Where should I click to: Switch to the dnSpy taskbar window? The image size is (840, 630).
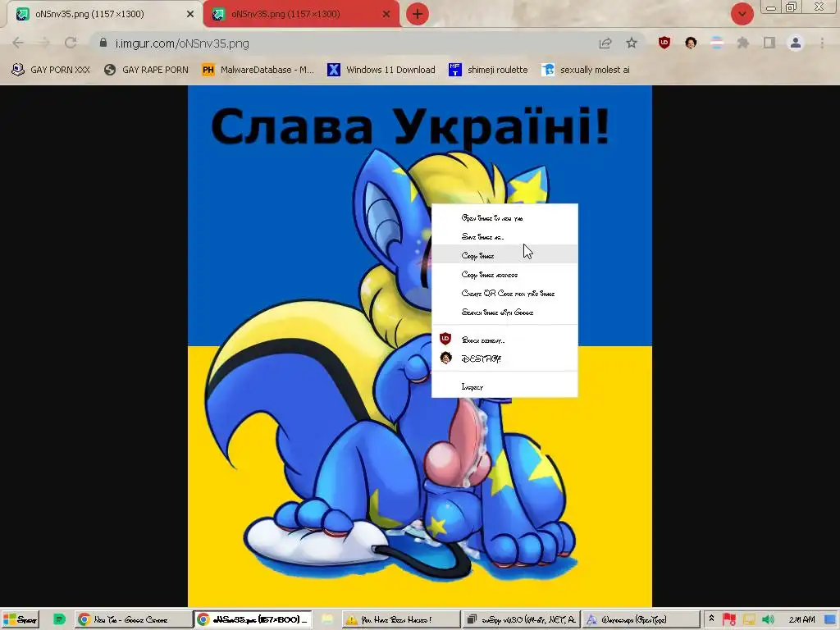[521, 620]
